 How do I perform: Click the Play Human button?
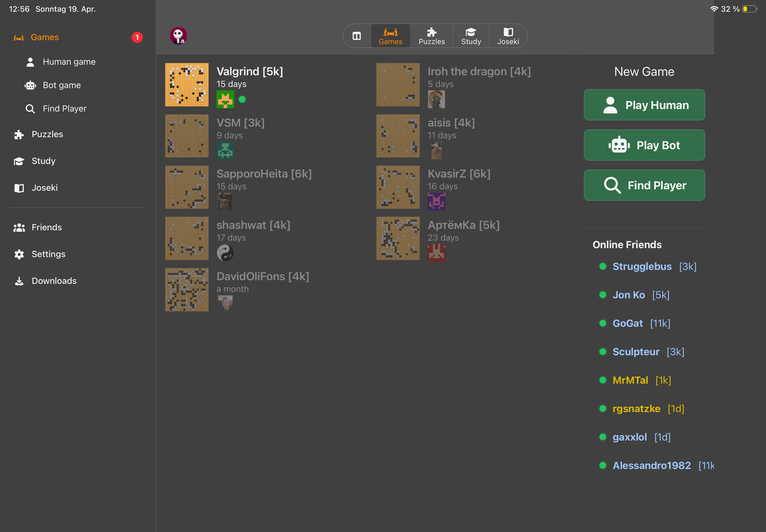click(644, 105)
